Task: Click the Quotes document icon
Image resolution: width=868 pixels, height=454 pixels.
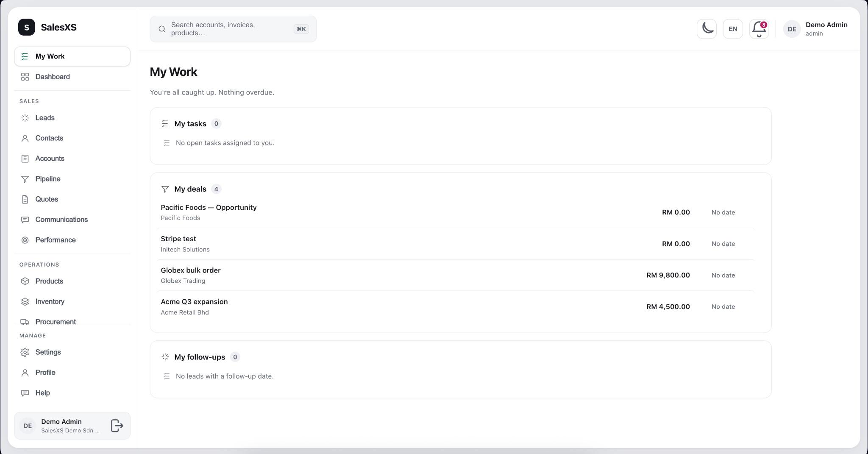Action: 25,199
